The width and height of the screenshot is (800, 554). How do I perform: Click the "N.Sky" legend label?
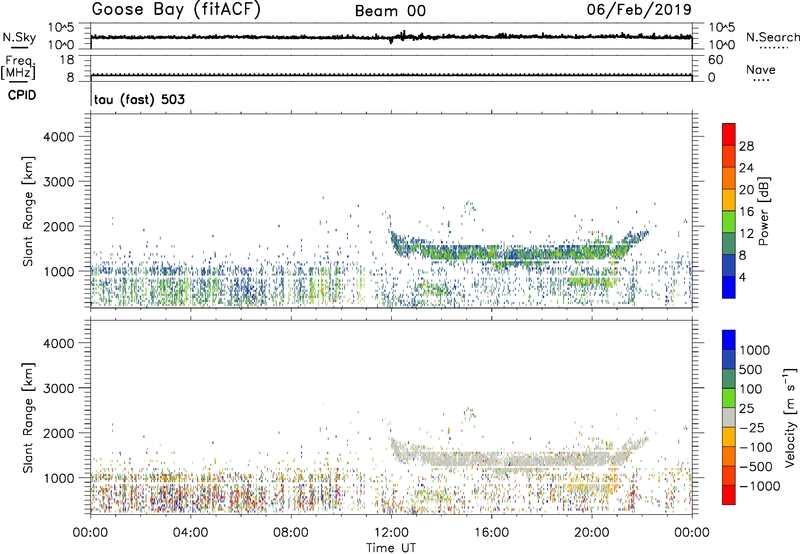click(x=19, y=37)
